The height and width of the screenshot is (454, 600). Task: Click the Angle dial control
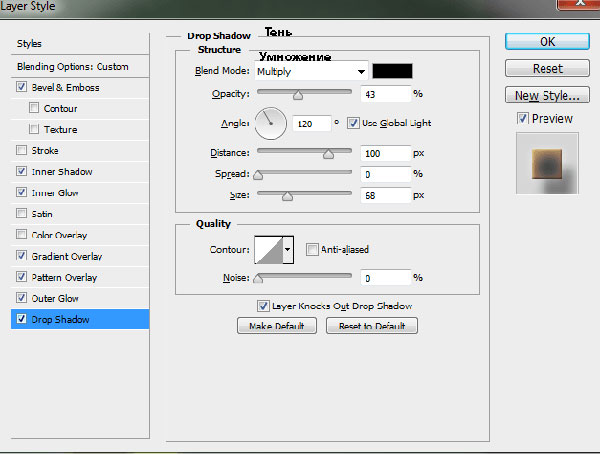pyautogui.click(x=271, y=123)
